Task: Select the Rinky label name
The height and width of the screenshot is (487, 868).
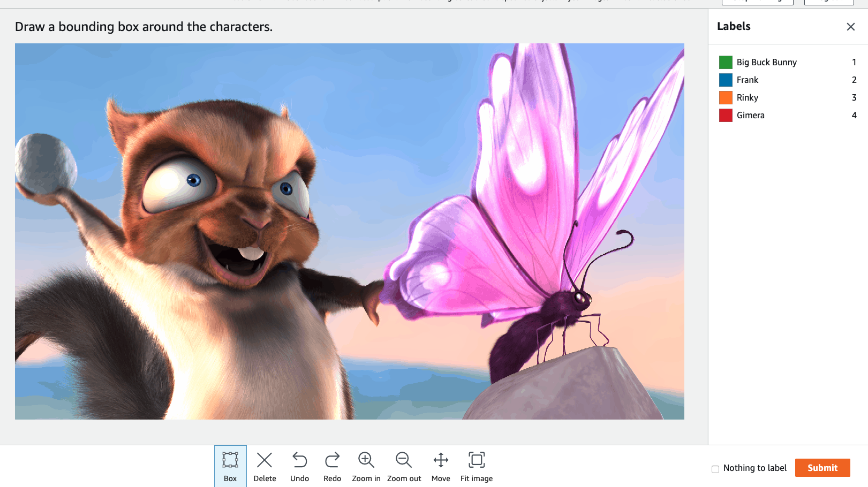Action: [x=747, y=97]
